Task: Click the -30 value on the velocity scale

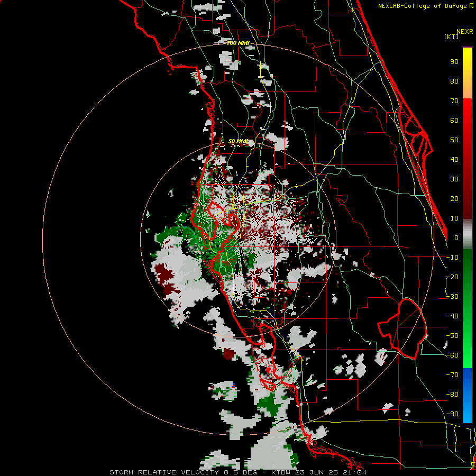Action: click(452, 297)
